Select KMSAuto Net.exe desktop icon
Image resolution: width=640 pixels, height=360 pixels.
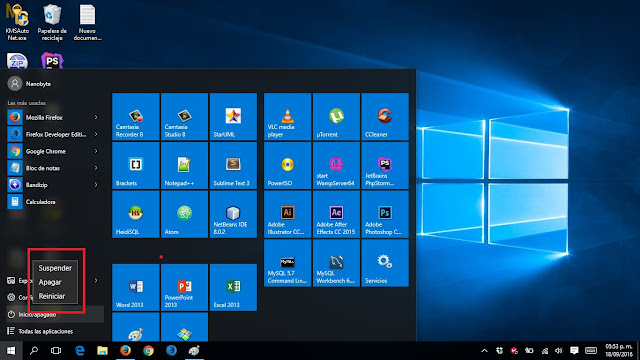coord(17,23)
